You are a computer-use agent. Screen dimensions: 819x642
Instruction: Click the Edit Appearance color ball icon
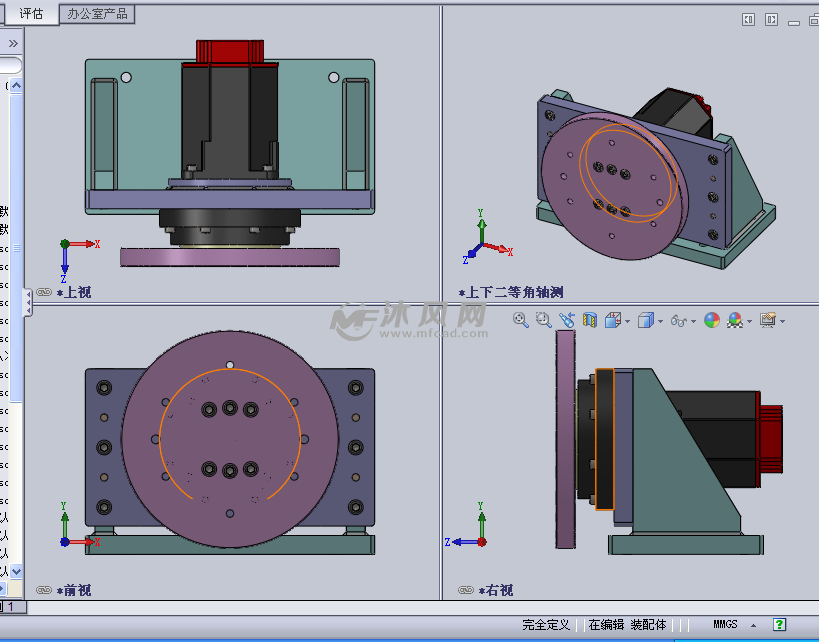click(x=712, y=320)
